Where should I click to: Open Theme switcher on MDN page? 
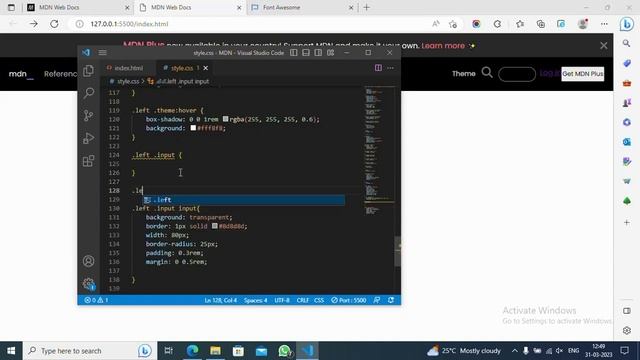[x=464, y=74]
